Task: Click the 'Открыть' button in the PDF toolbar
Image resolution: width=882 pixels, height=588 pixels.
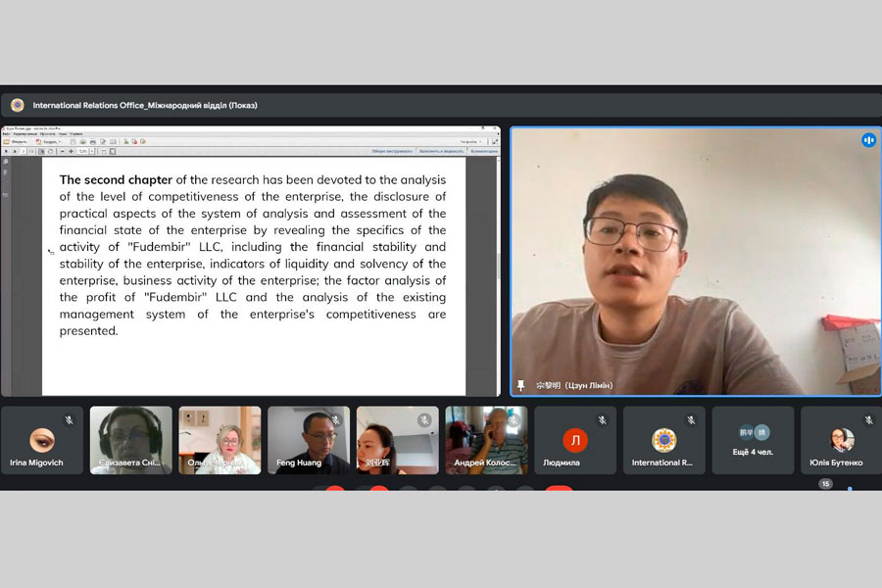Action: coord(17,142)
